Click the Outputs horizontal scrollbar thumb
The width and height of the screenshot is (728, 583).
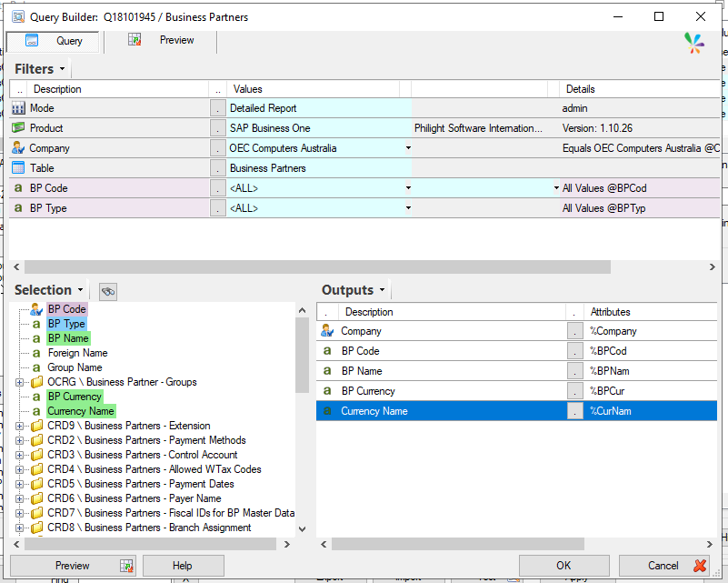(458, 544)
